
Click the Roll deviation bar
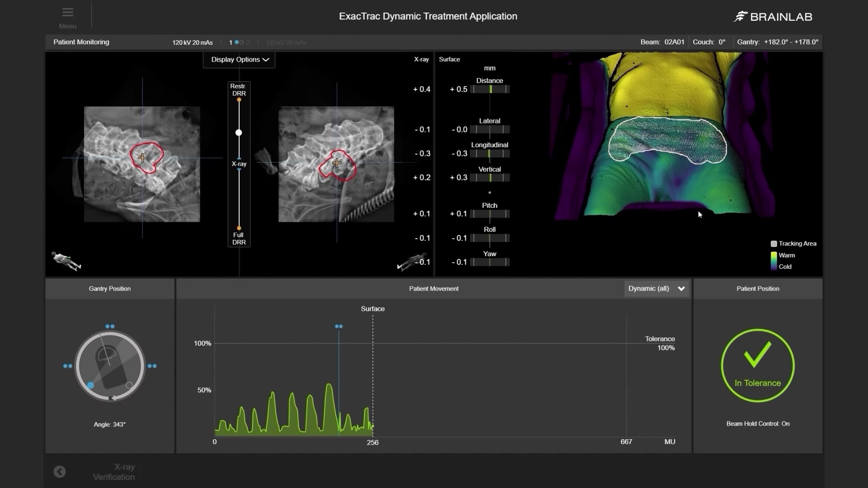coord(490,238)
